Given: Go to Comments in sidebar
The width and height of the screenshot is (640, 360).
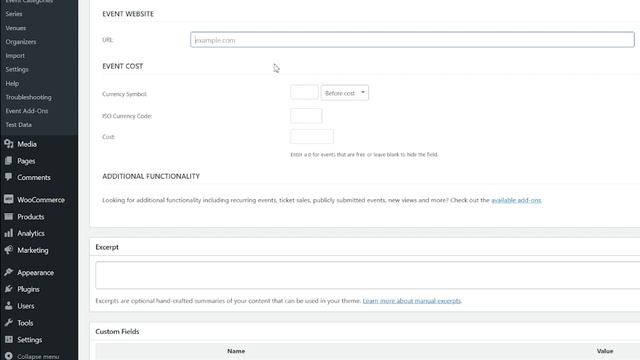Looking at the screenshot, I should click(x=34, y=178).
